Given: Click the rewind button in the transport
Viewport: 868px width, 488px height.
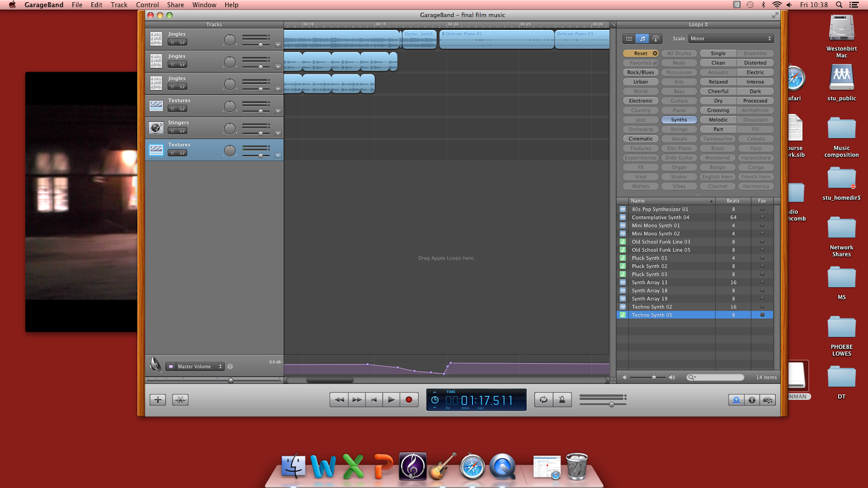Looking at the screenshot, I should point(339,400).
